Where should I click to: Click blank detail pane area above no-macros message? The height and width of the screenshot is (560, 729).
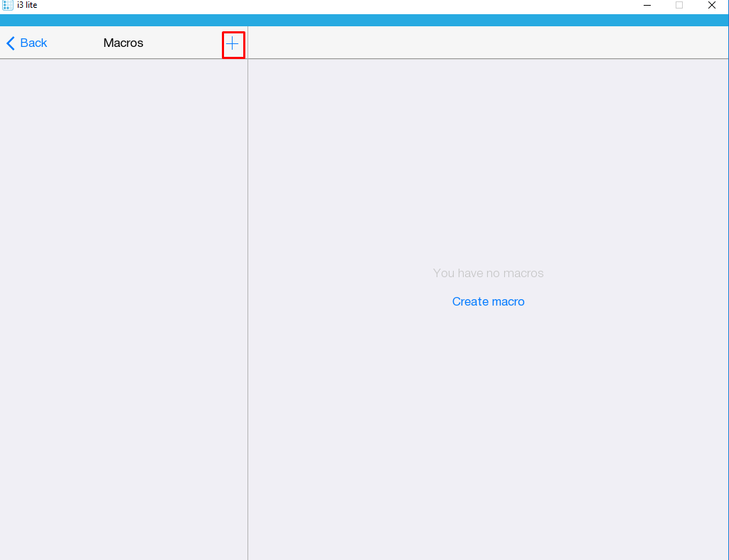pos(488,163)
